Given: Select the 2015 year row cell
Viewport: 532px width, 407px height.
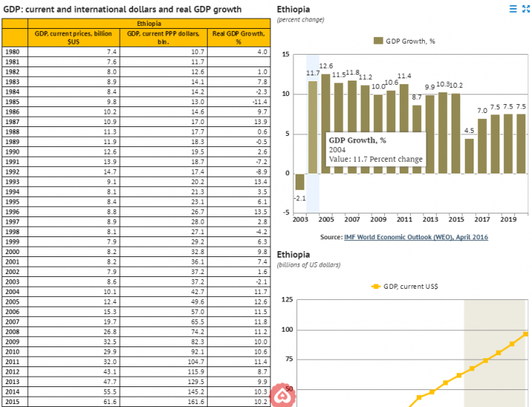Looking at the screenshot, I should [15, 402].
